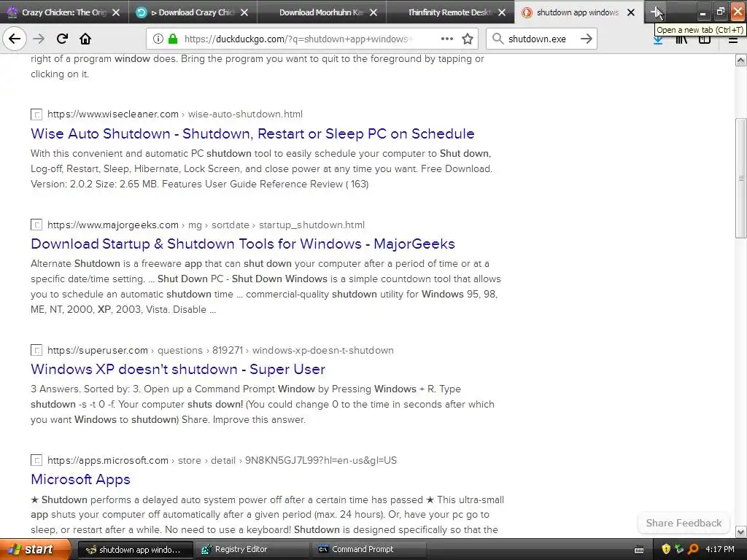747x560 pixels.
Task: Go back to the previous page
Action: tap(15, 39)
